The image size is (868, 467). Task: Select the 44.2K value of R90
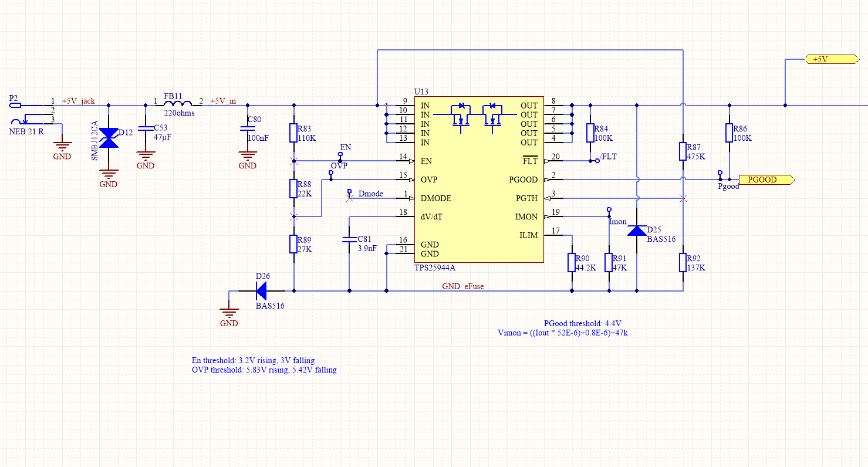click(586, 268)
